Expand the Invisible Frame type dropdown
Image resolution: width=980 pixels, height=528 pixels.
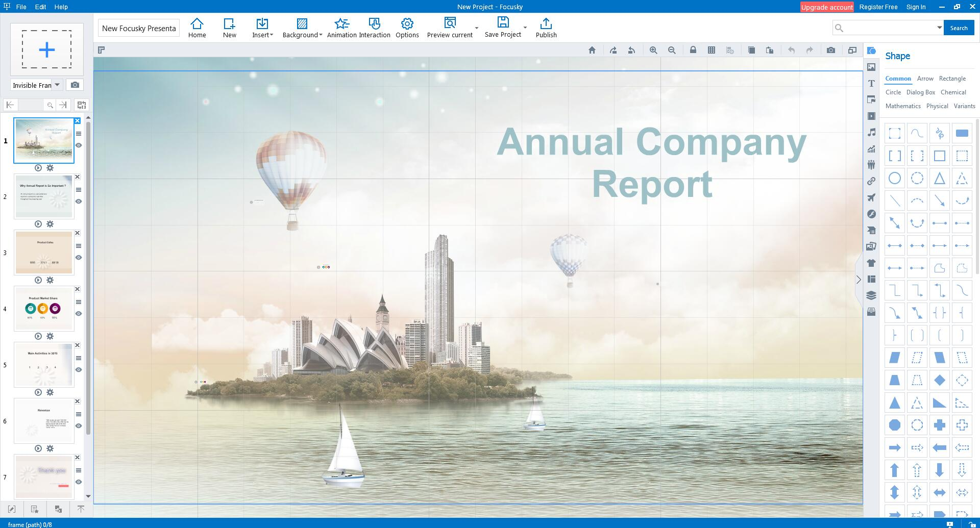click(57, 85)
